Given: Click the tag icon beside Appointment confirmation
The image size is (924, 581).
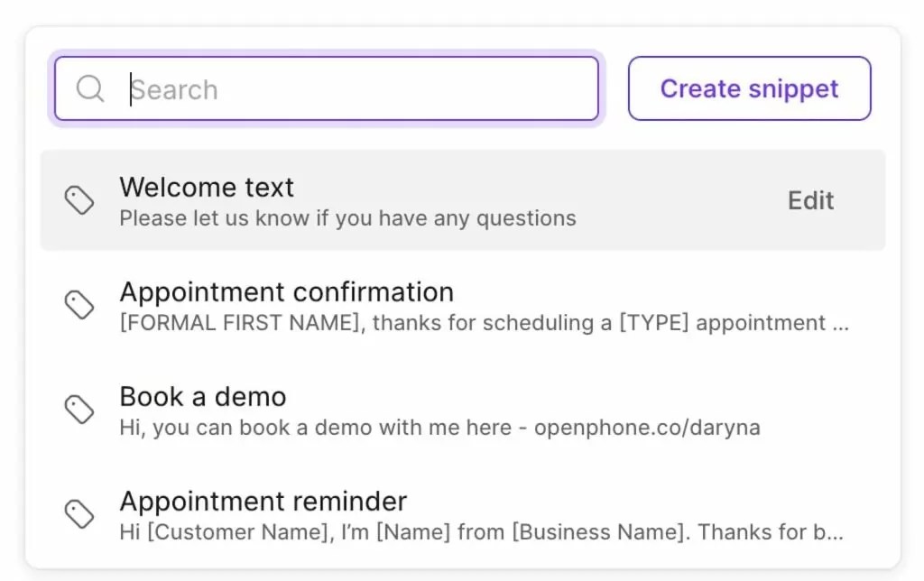Looking at the screenshot, I should pos(79,305).
